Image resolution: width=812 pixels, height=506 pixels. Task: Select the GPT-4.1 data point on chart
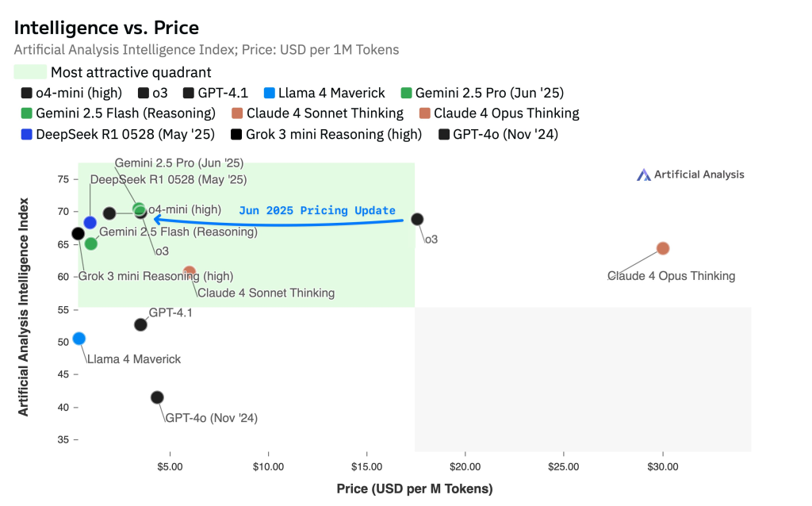(140, 324)
